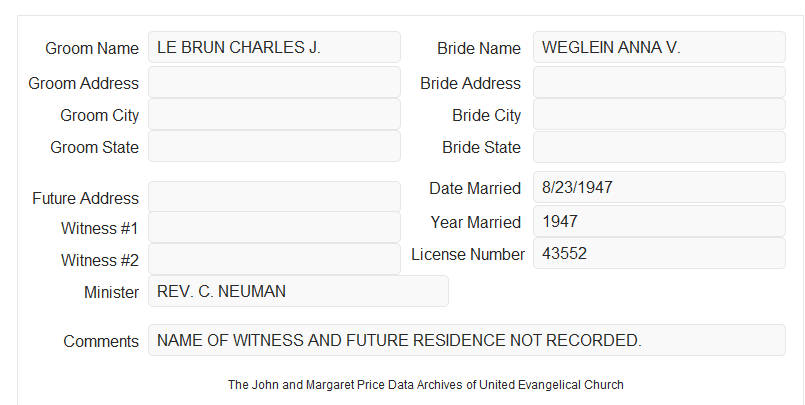Image resolution: width=805 pixels, height=405 pixels.
Task: Click the Comments label text
Action: pyautogui.click(x=101, y=341)
